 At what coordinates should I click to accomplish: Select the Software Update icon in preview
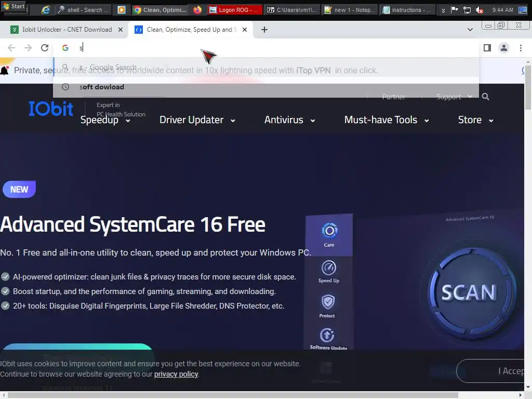328,338
